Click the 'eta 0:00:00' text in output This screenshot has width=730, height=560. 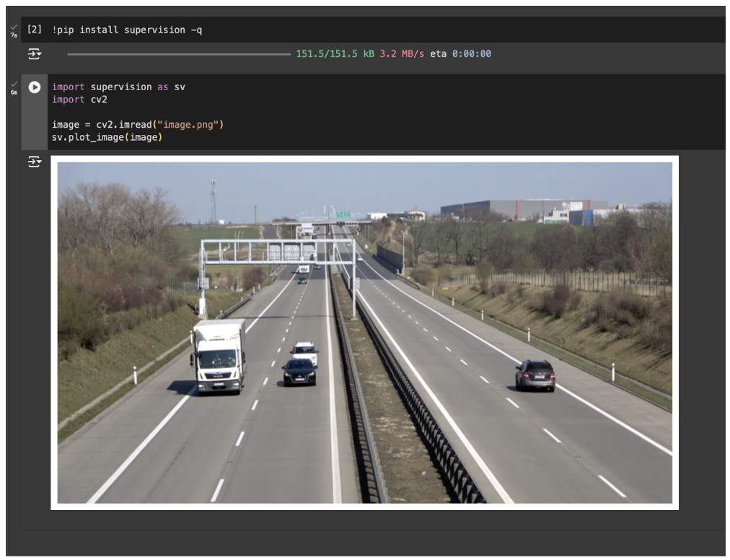460,54
